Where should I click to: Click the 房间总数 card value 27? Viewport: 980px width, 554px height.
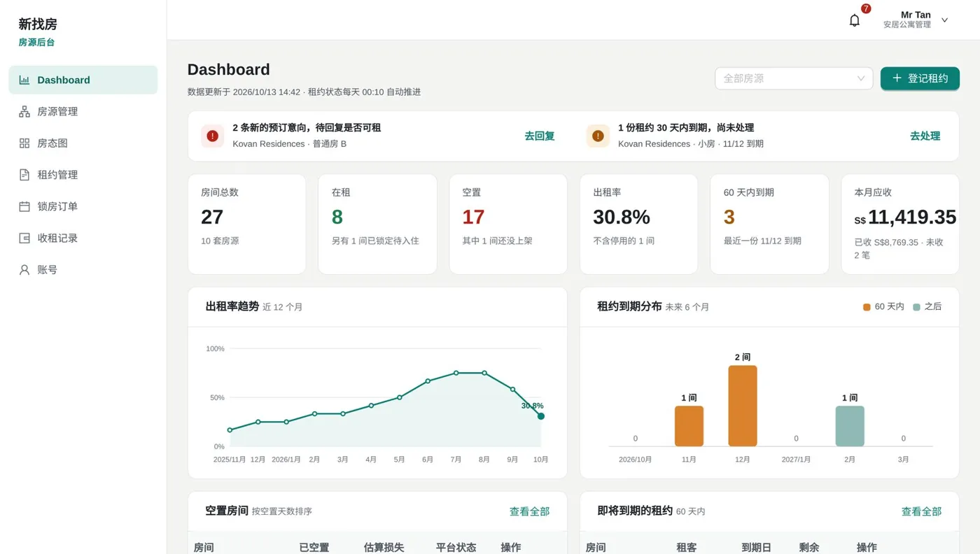point(212,217)
